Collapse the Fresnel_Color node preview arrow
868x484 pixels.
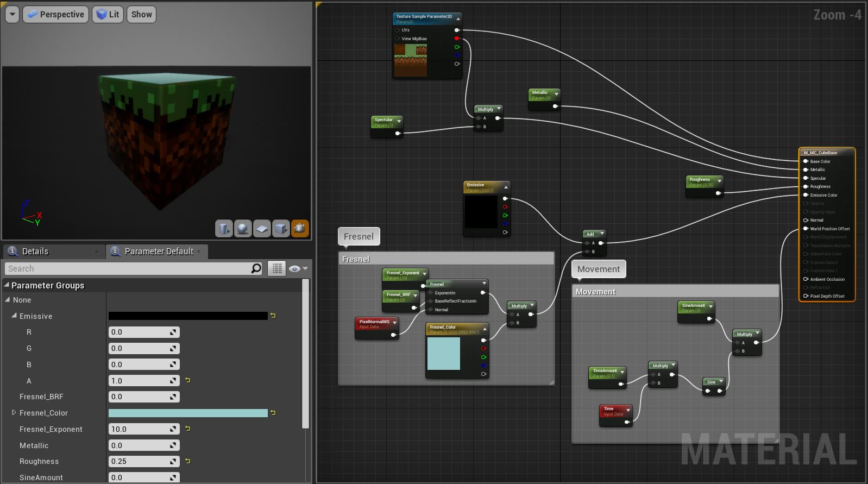(485, 329)
